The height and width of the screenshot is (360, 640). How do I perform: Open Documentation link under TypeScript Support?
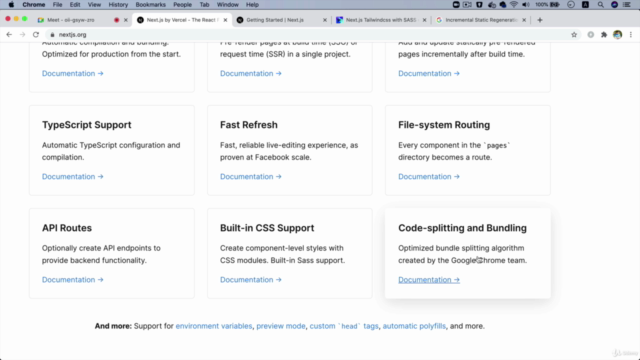tap(73, 177)
